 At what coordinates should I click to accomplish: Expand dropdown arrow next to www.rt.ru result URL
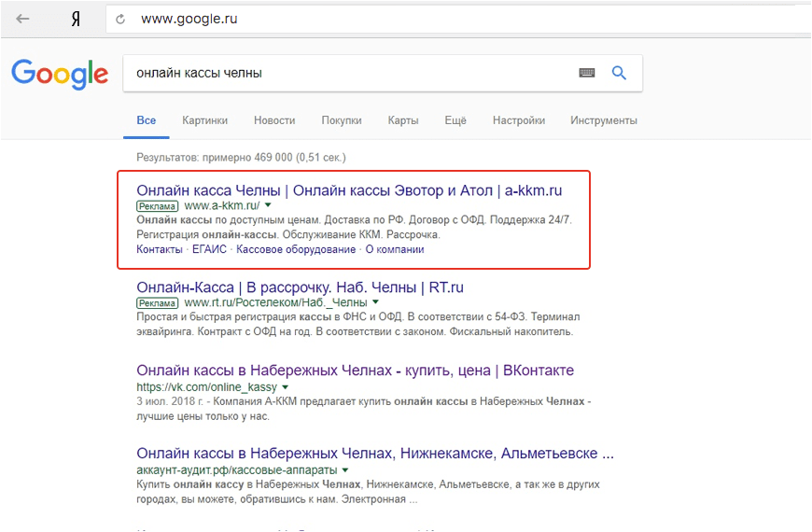pyautogui.click(x=375, y=302)
